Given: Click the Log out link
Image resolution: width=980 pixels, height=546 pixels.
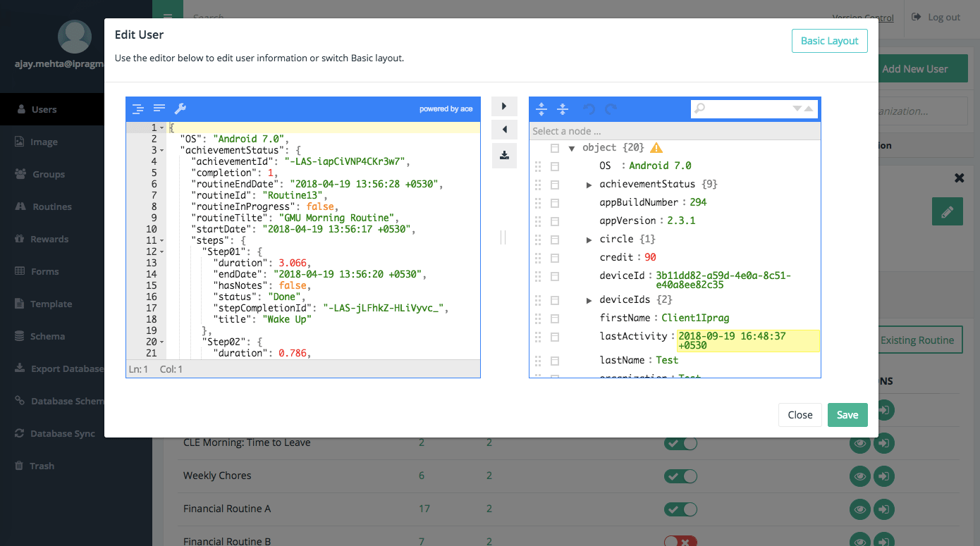Looking at the screenshot, I should [x=936, y=17].
